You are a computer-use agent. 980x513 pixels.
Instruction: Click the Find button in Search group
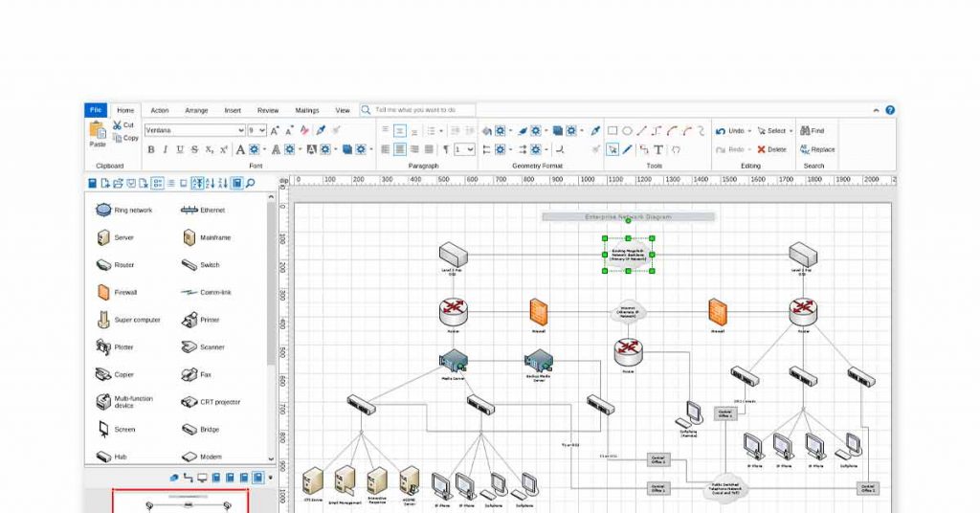[x=813, y=131]
